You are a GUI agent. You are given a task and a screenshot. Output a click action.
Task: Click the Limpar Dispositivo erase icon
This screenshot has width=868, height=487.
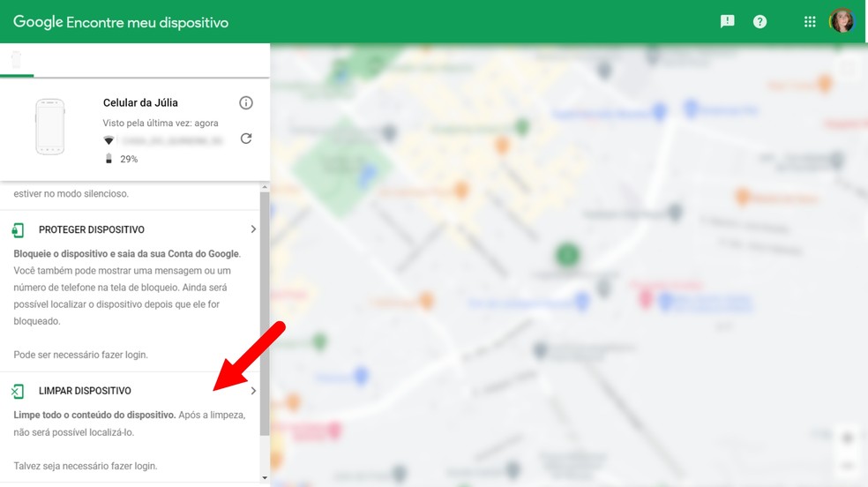click(x=18, y=391)
